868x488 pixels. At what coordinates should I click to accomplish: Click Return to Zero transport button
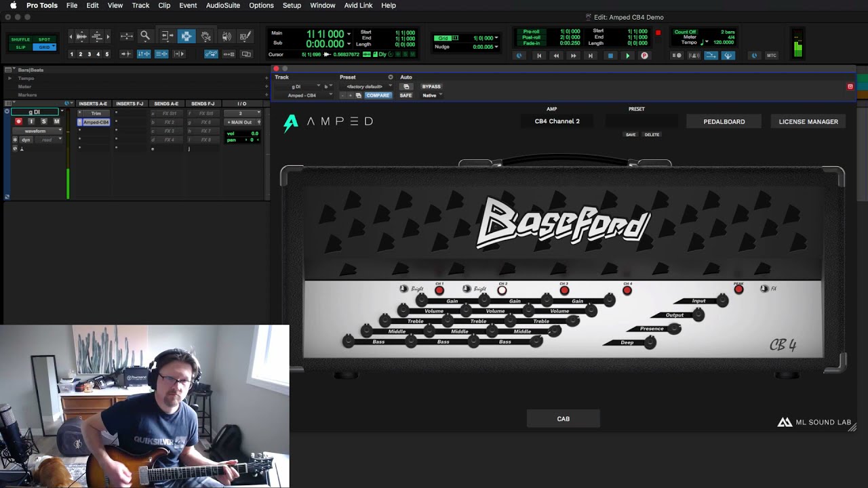point(539,56)
